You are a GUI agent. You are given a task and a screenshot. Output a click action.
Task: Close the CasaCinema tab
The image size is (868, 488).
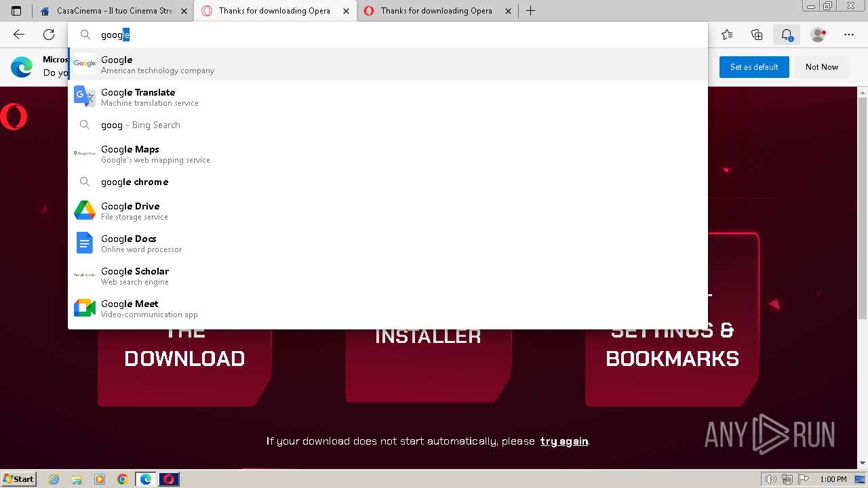(x=184, y=11)
